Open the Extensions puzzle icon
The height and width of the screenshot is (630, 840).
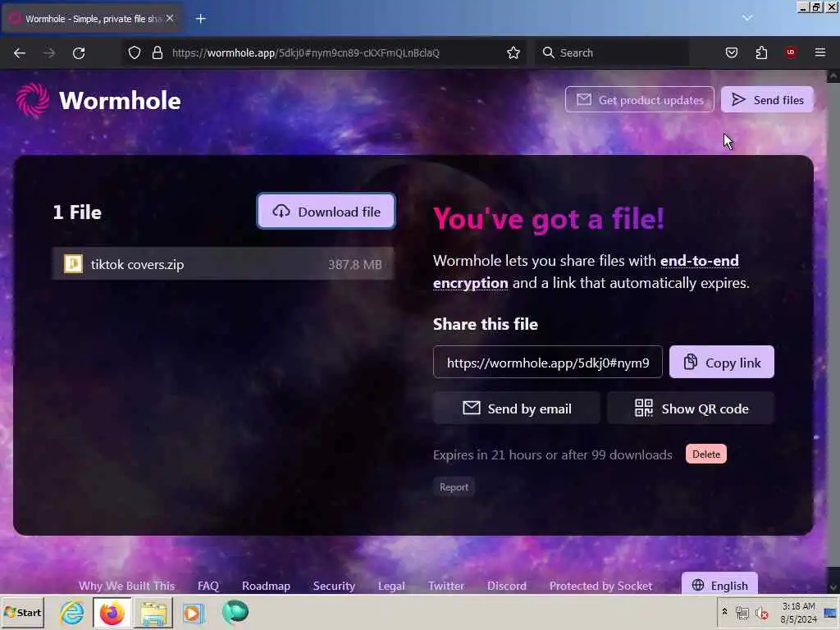click(x=761, y=52)
